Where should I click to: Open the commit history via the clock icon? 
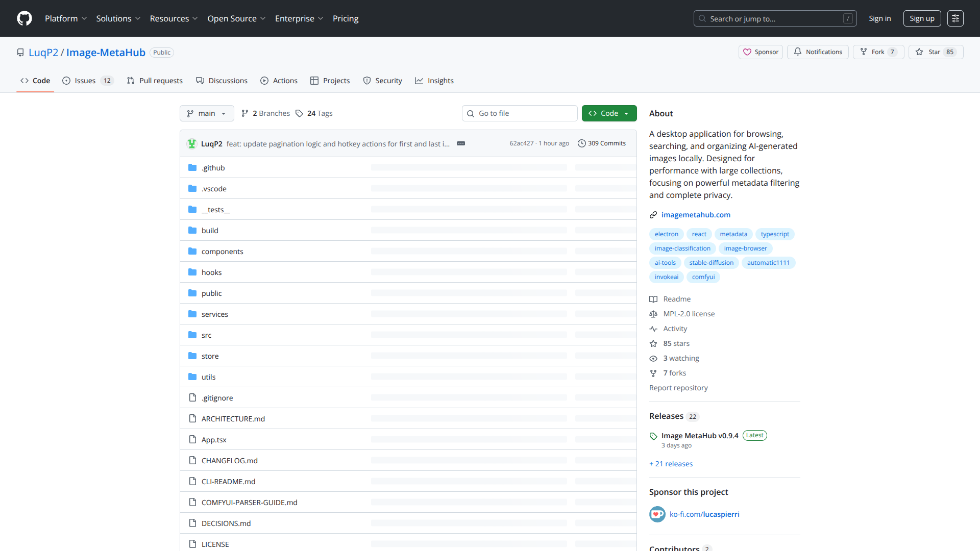tap(582, 143)
